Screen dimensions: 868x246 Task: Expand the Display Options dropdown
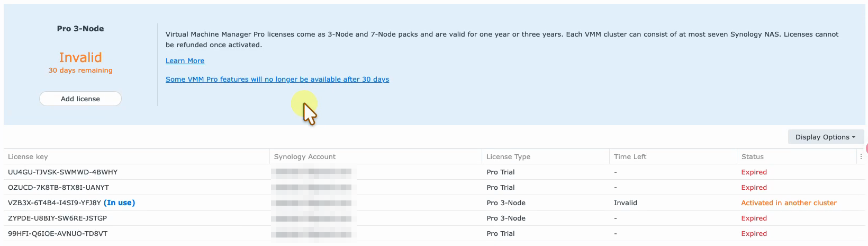coord(826,137)
